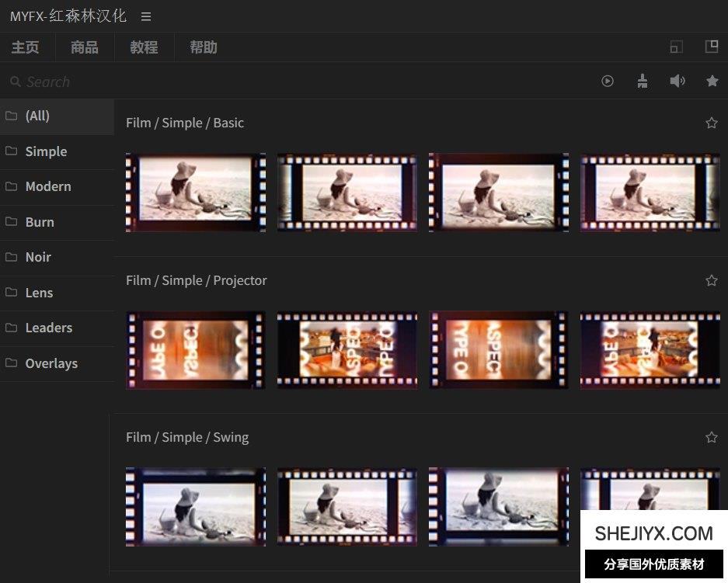Click the small panel layout icon
Image resolution: width=728 pixels, height=583 pixels.
pyautogui.click(x=676, y=47)
